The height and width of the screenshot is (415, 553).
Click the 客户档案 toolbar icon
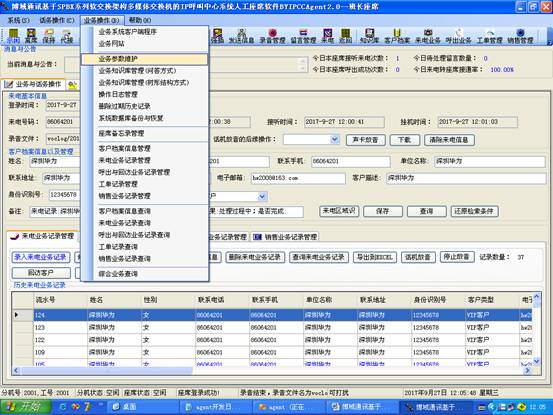[397, 36]
